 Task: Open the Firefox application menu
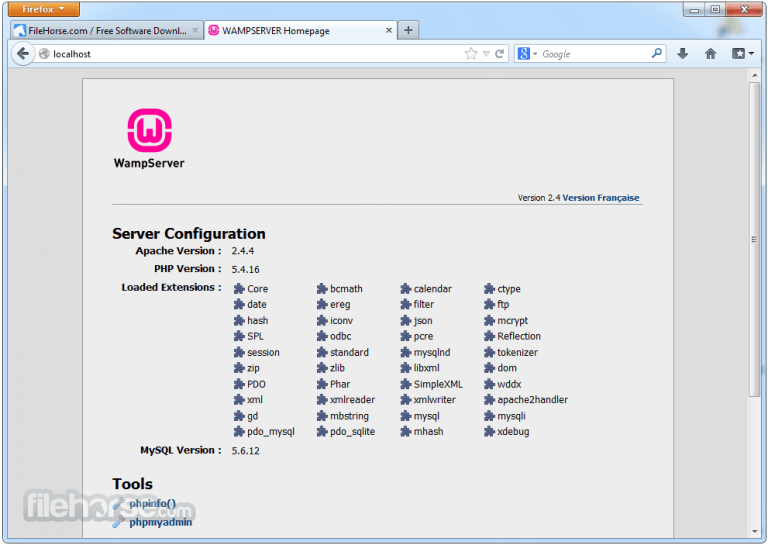click(43, 9)
